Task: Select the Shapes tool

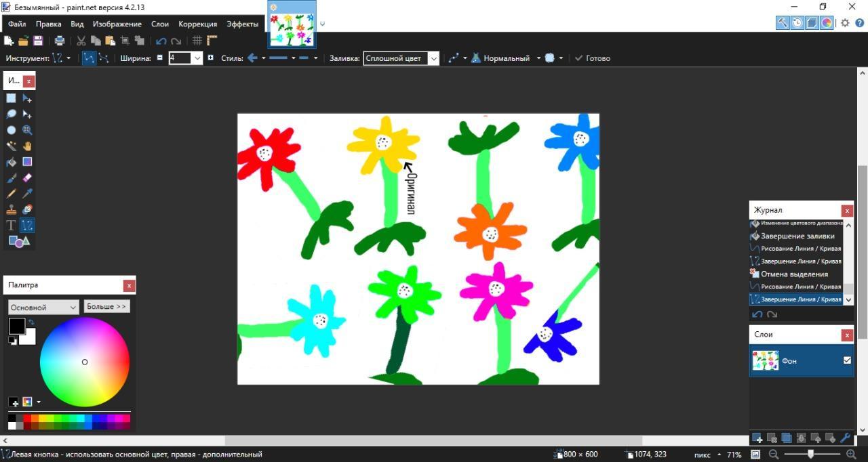Action: 19,241
